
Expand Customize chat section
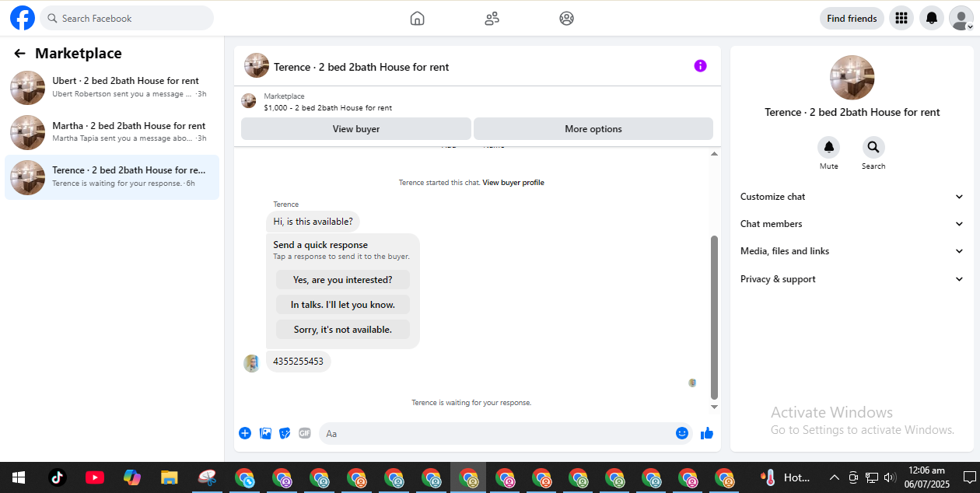point(852,197)
